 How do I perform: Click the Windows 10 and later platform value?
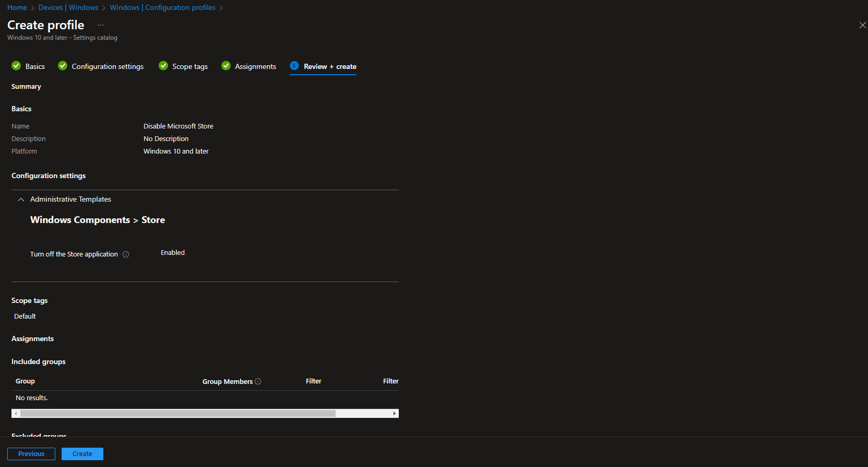coord(176,151)
